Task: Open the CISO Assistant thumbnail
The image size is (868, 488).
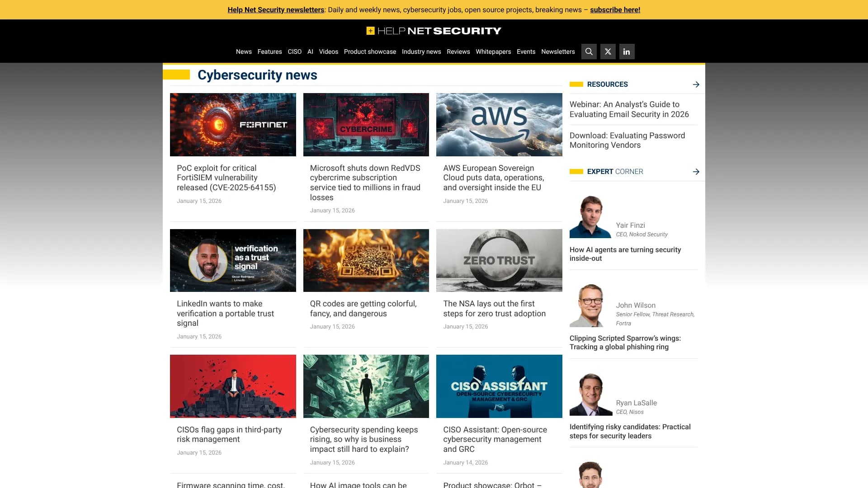Action: pos(499,386)
